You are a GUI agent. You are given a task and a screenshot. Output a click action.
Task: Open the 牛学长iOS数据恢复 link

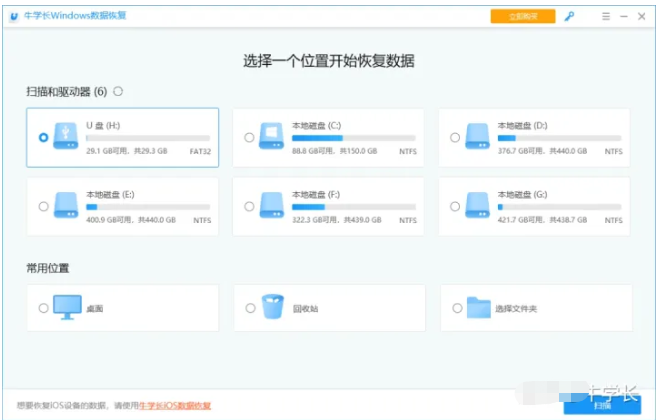[175, 406]
